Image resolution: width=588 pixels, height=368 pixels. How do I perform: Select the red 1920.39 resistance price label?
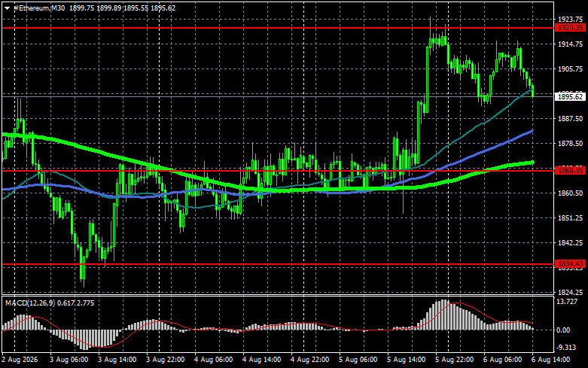(570, 28)
